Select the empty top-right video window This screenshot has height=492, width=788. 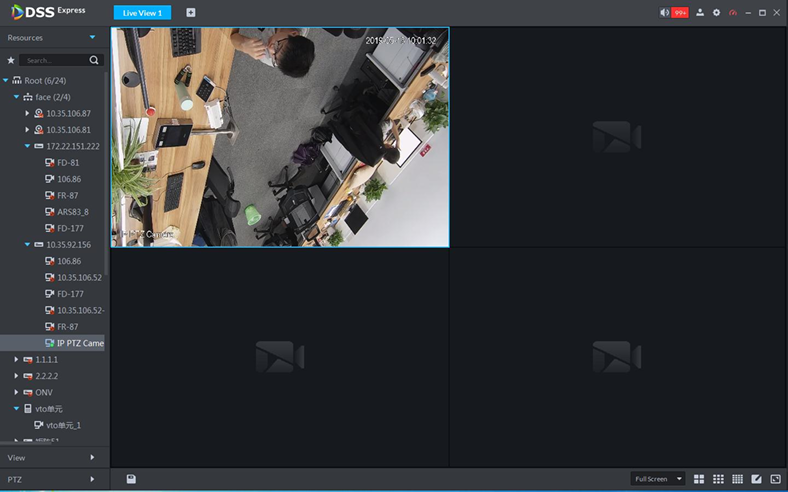point(618,137)
